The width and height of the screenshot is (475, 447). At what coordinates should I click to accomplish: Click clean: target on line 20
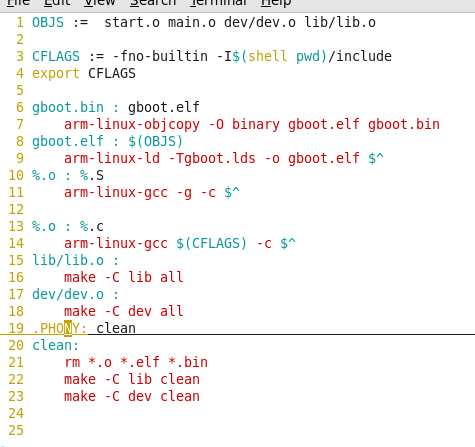click(56, 345)
